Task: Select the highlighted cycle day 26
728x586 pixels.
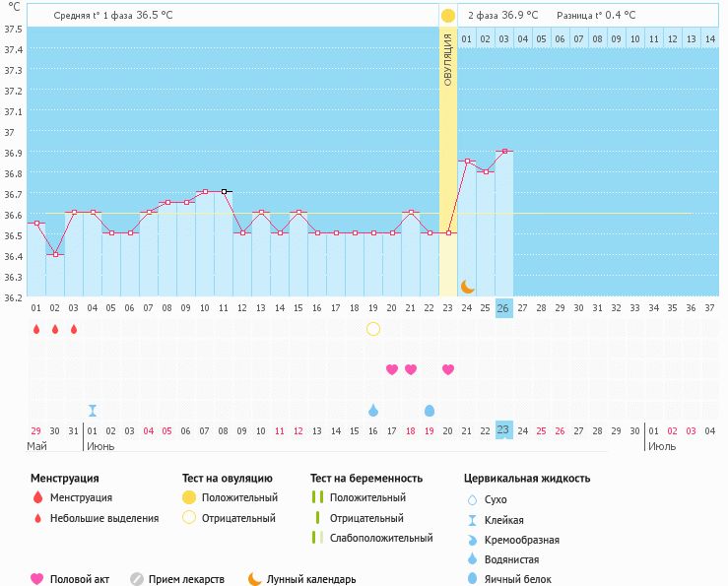Action: [503, 308]
